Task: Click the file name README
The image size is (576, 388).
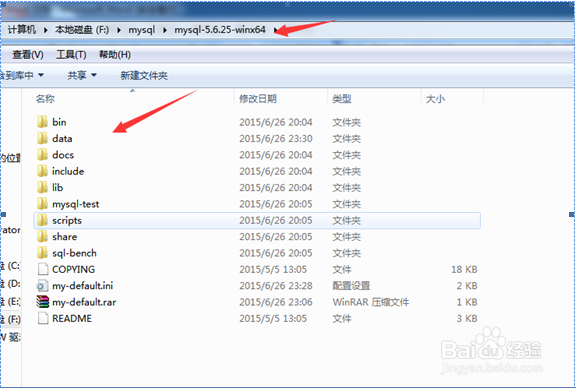Action: pos(72,318)
